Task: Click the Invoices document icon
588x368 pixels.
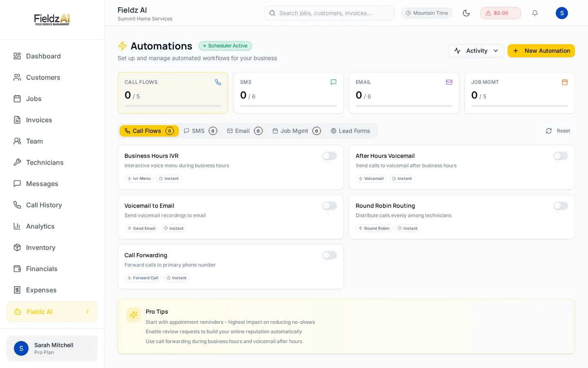Action: tap(17, 120)
